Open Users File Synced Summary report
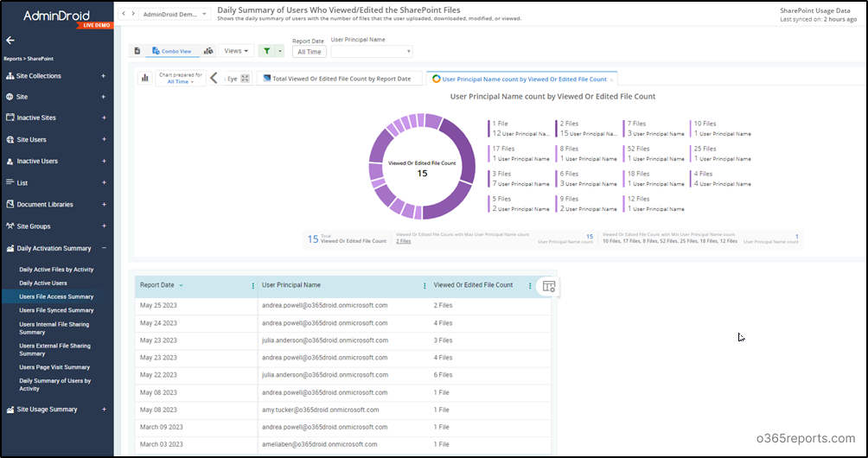Screen dimensions: 868x458 (56, 310)
